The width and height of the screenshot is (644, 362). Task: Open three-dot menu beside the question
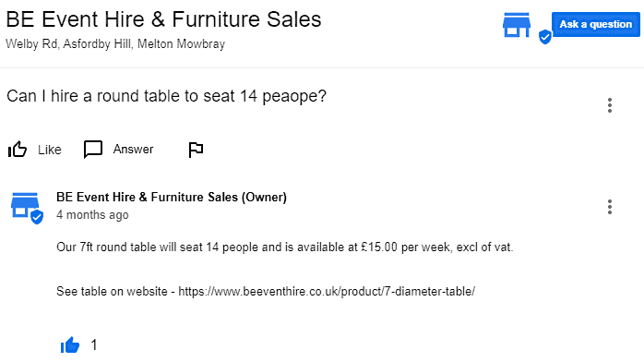click(610, 105)
